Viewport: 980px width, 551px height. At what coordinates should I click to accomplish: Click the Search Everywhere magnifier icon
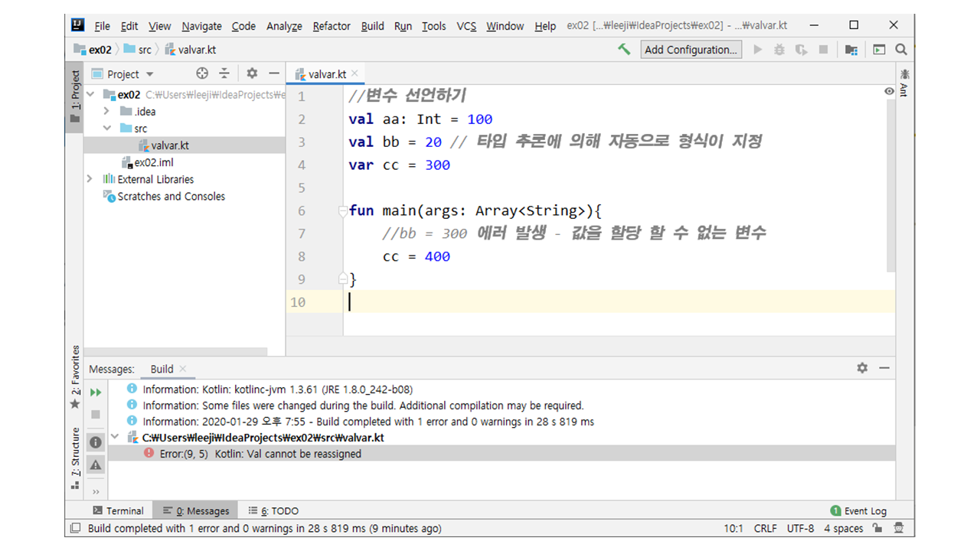(901, 50)
